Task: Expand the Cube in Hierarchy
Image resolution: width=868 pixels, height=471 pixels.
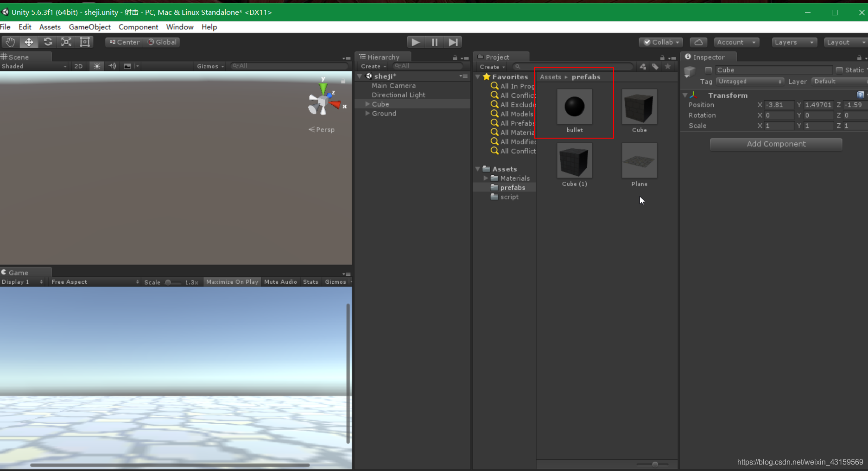Action: (x=367, y=104)
